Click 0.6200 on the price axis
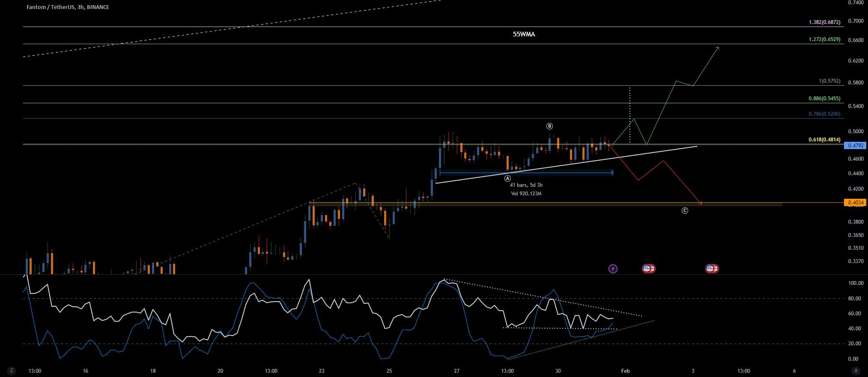868x377 pixels. click(x=856, y=61)
